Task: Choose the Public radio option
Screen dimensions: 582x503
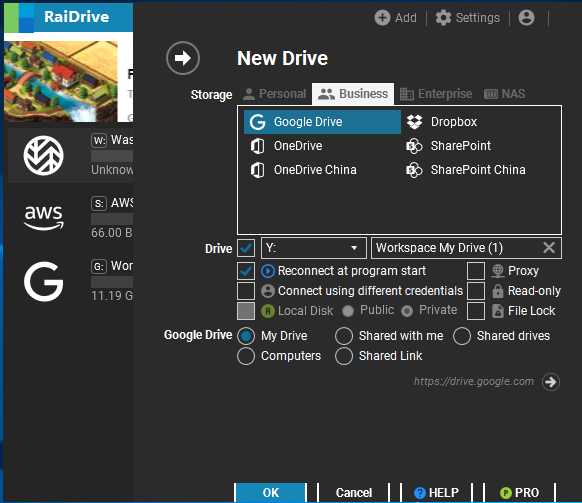Action: (348, 311)
